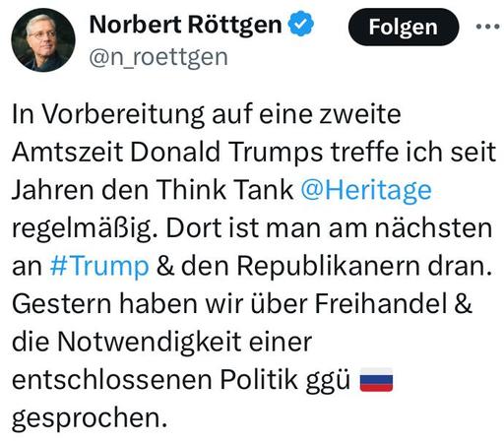504x443 pixels.
Task: Click the word 'Gestern' in the tweet
Action: pyautogui.click(x=62, y=303)
